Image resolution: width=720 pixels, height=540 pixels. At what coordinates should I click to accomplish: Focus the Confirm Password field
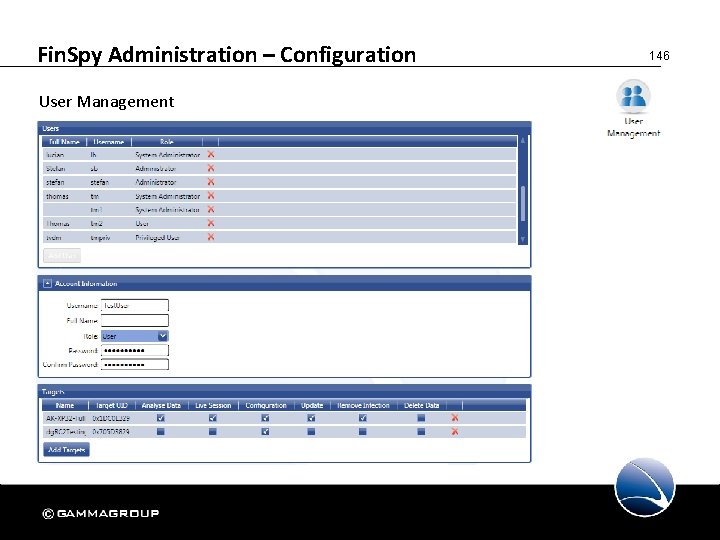(x=135, y=365)
